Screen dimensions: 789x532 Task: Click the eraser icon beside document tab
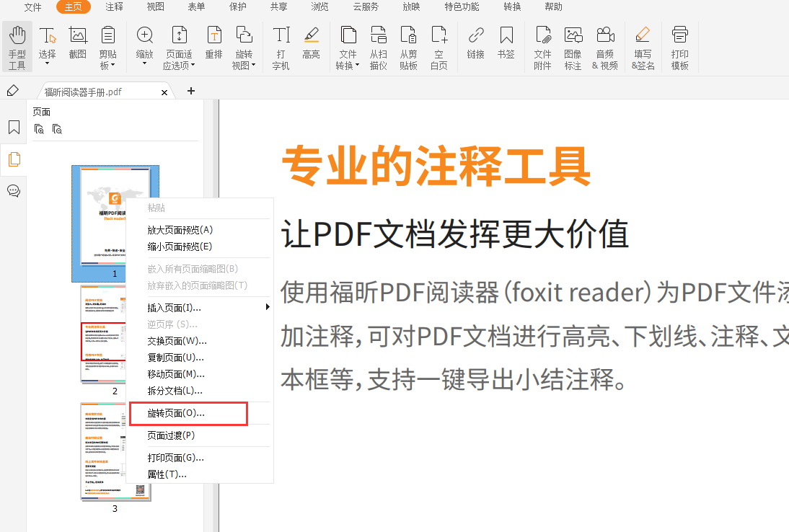(x=13, y=91)
